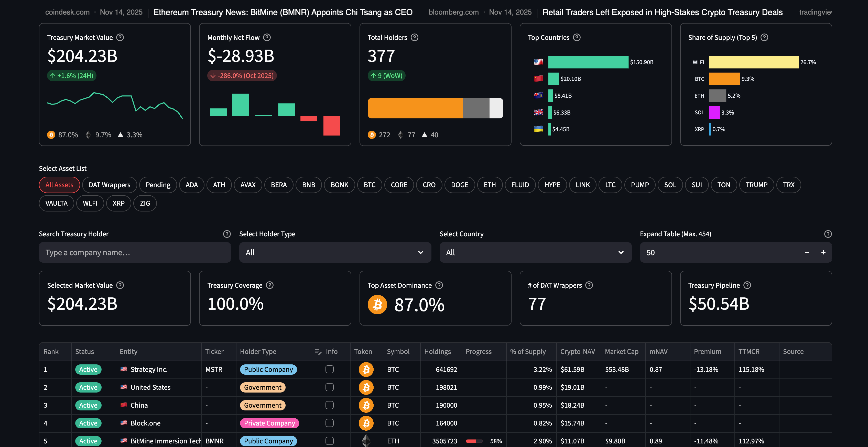The height and width of the screenshot is (447, 868).
Task: Select the DAT Wrappers asset list tab
Action: (x=109, y=185)
